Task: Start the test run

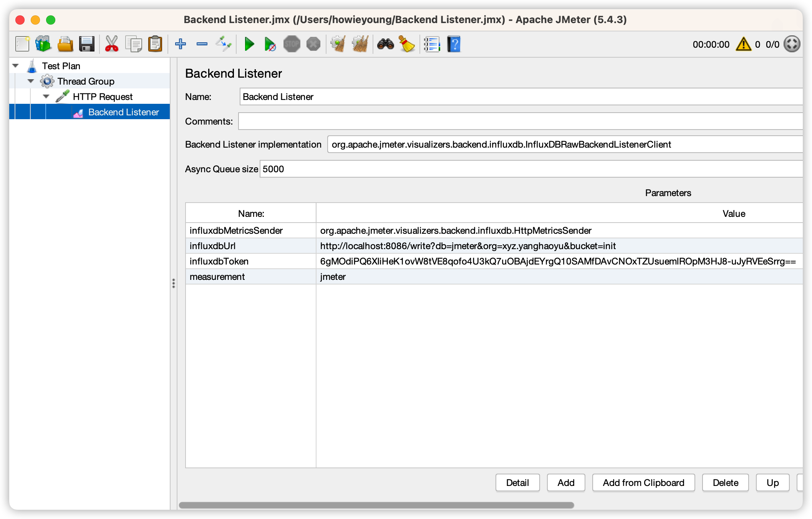Action: (249, 44)
